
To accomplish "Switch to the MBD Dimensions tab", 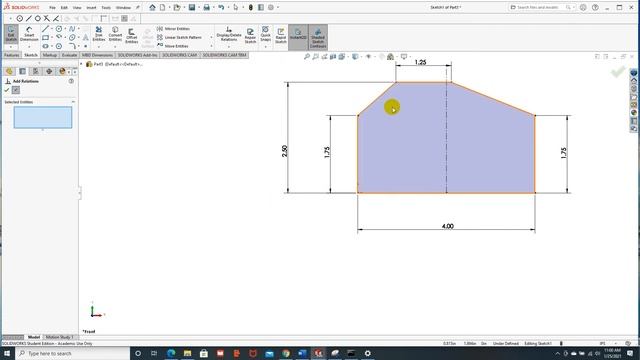I will click(x=97, y=55).
